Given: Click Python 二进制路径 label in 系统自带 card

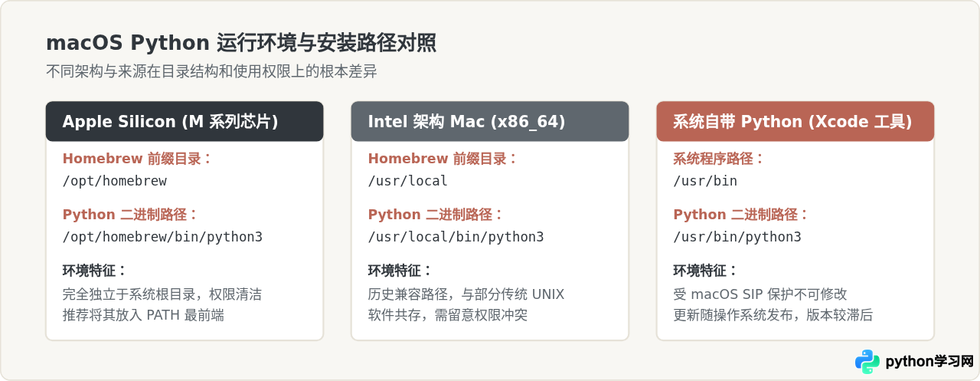Looking at the screenshot, I should pos(741,215).
